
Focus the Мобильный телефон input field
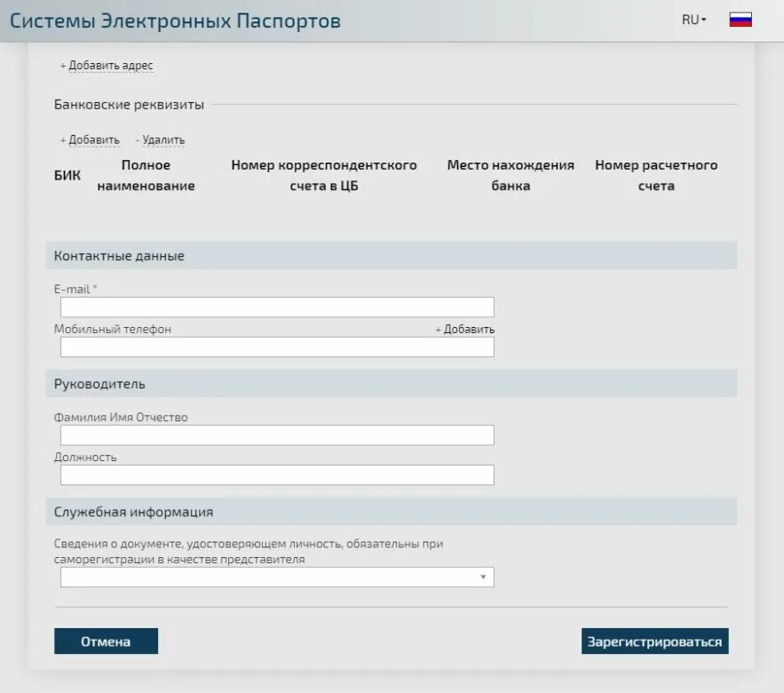(278, 347)
